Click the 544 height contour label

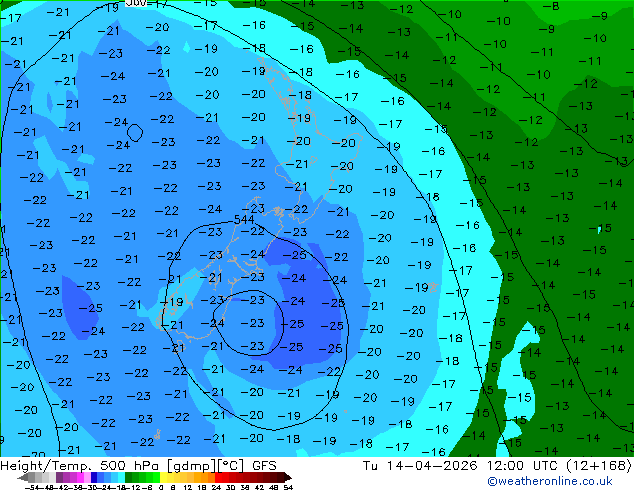click(x=244, y=220)
